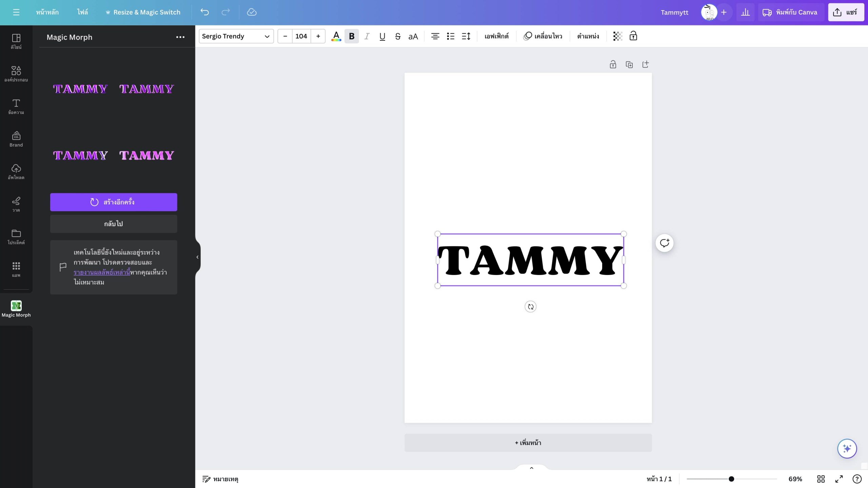Click the line spacing icon
The image size is (868, 488).
(x=466, y=36)
